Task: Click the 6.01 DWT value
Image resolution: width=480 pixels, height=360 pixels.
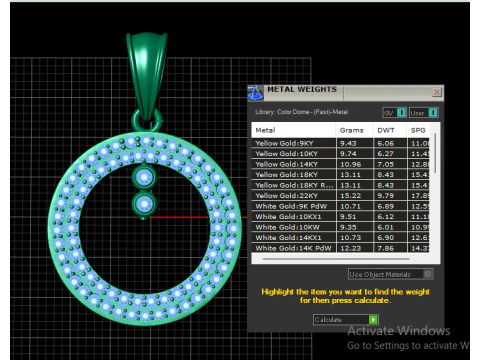Action: click(x=386, y=227)
